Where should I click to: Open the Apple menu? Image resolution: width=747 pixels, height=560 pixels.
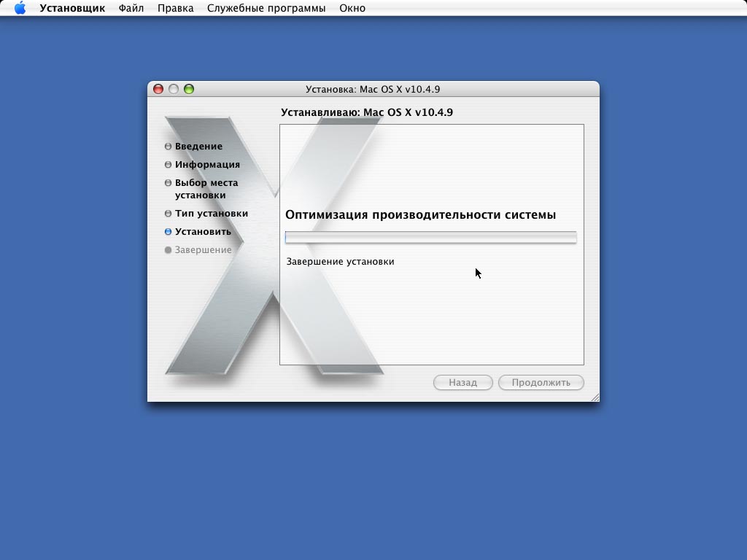[x=20, y=8]
